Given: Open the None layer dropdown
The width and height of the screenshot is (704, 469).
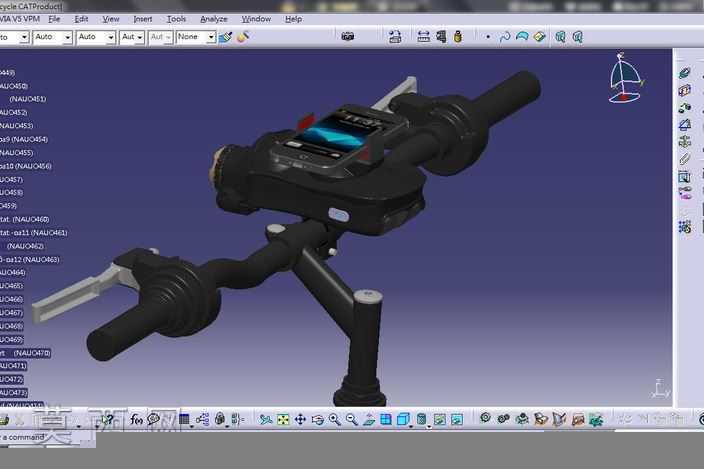Looking at the screenshot, I should point(196,37).
